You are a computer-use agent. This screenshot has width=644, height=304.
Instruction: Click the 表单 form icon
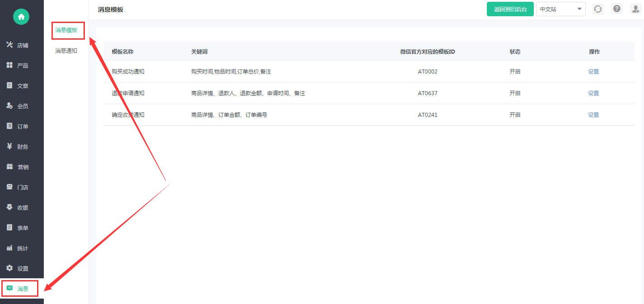click(9, 227)
